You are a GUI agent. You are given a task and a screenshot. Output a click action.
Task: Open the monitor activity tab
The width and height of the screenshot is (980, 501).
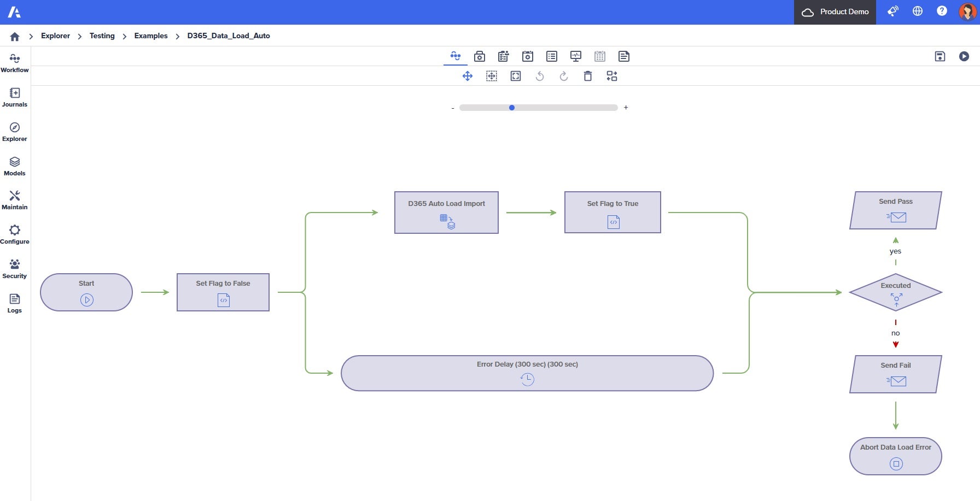point(576,56)
